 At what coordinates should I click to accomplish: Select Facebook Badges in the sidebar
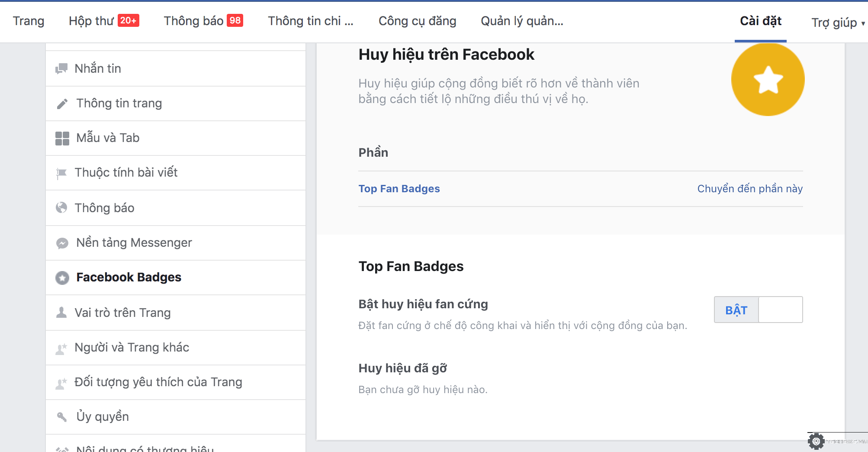point(176,278)
